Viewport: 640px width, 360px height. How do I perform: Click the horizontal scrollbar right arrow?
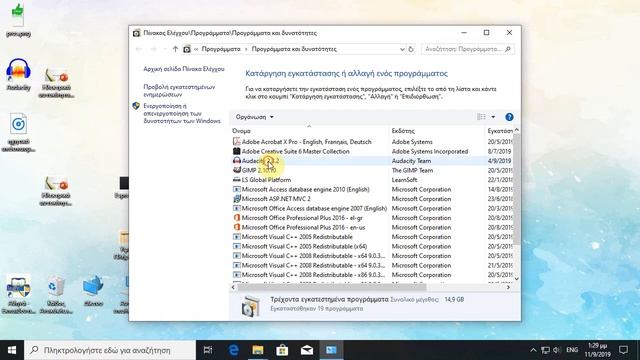pyautogui.click(x=508, y=287)
